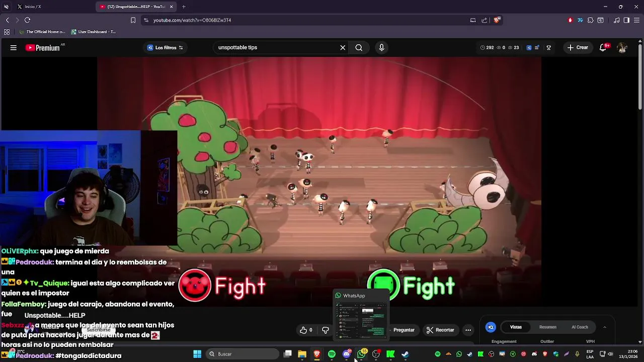Open the Los filtros dropdown

[x=165, y=48]
